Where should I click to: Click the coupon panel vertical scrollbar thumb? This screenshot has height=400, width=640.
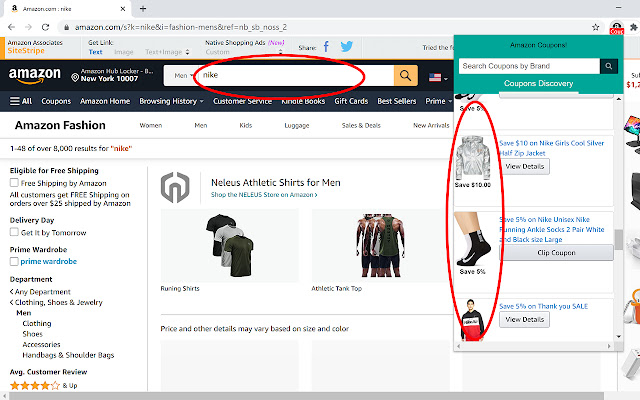[x=619, y=240]
